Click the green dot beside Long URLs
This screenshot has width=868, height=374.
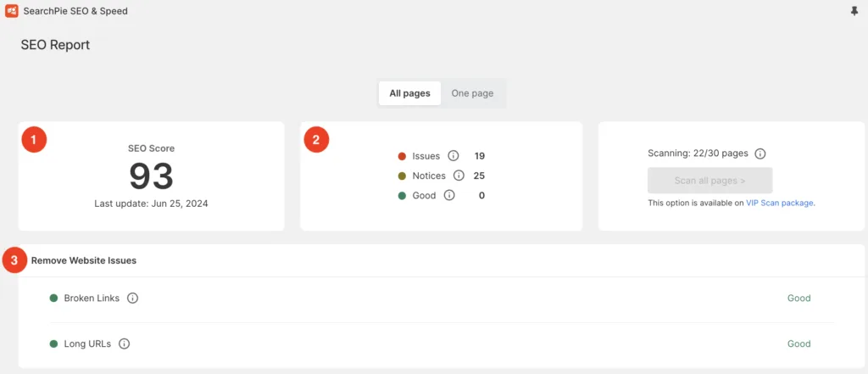coord(53,344)
